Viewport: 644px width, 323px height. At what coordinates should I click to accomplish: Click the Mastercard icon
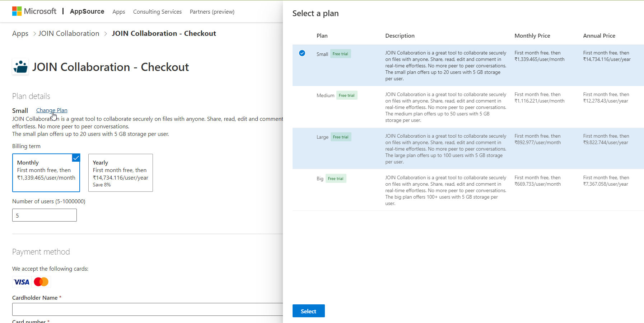click(x=41, y=282)
